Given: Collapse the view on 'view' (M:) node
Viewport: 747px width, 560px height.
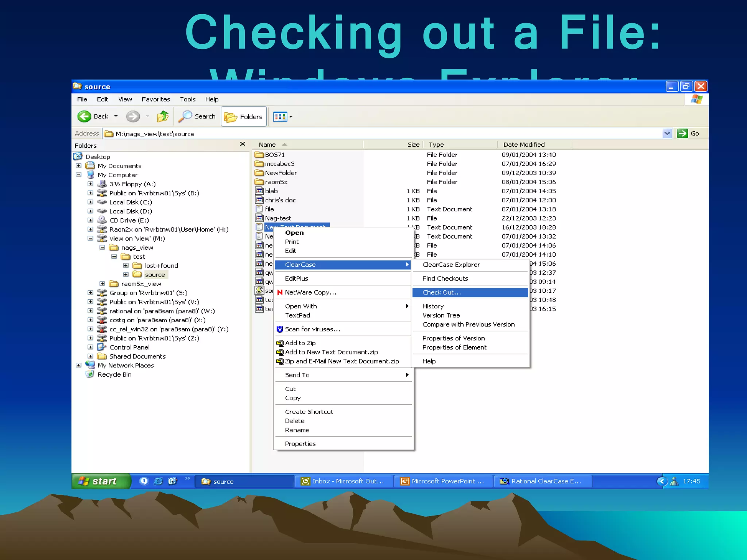Looking at the screenshot, I should pos(90,238).
